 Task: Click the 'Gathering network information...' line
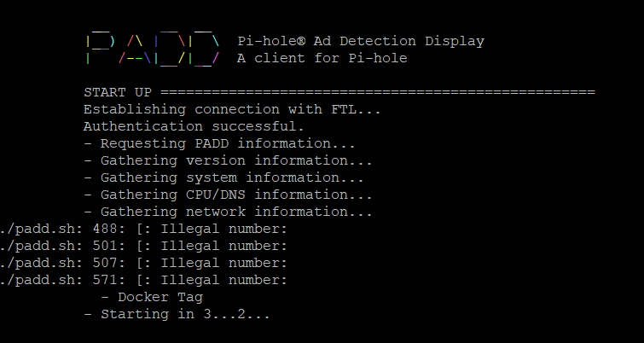(229, 212)
